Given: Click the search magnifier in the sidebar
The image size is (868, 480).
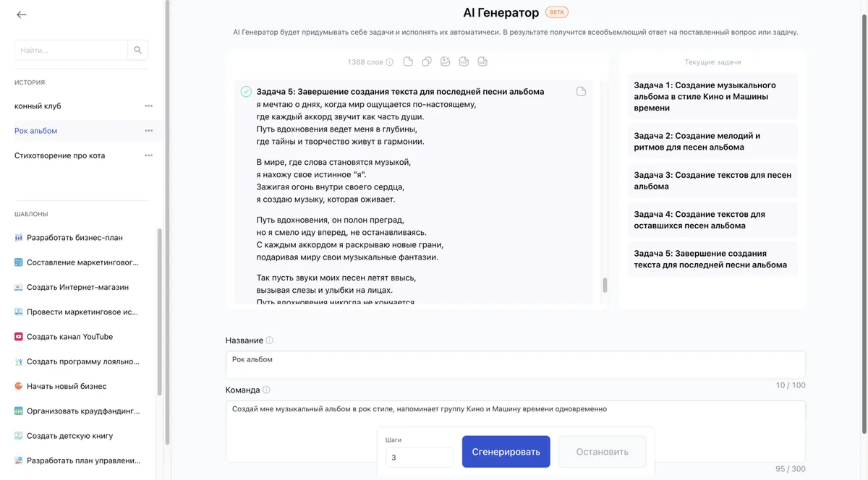Looking at the screenshot, I should [x=137, y=50].
